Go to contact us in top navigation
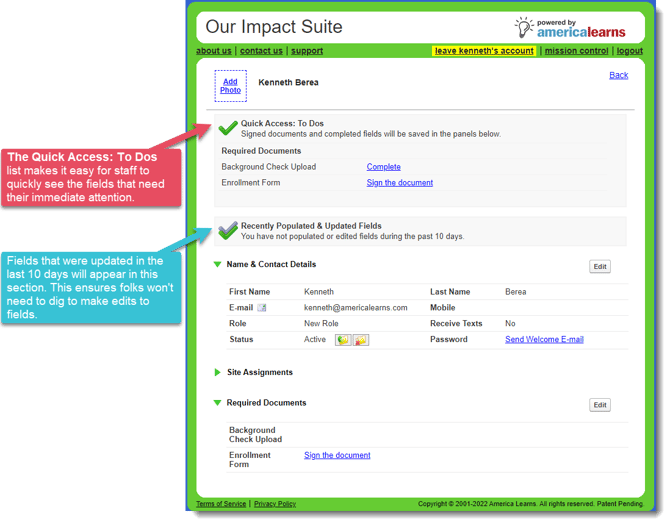The height and width of the screenshot is (525, 670). [x=261, y=51]
